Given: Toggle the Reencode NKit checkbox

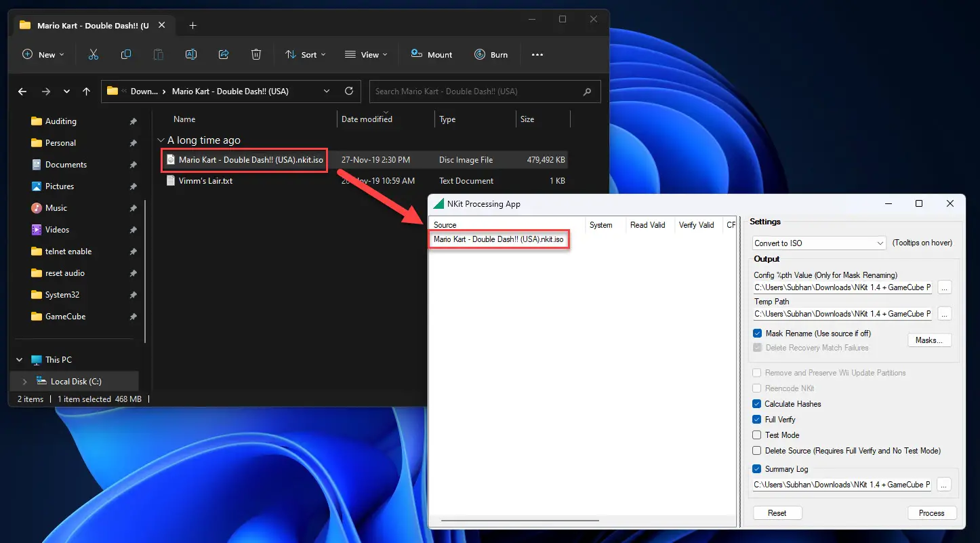Looking at the screenshot, I should pos(757,388).
